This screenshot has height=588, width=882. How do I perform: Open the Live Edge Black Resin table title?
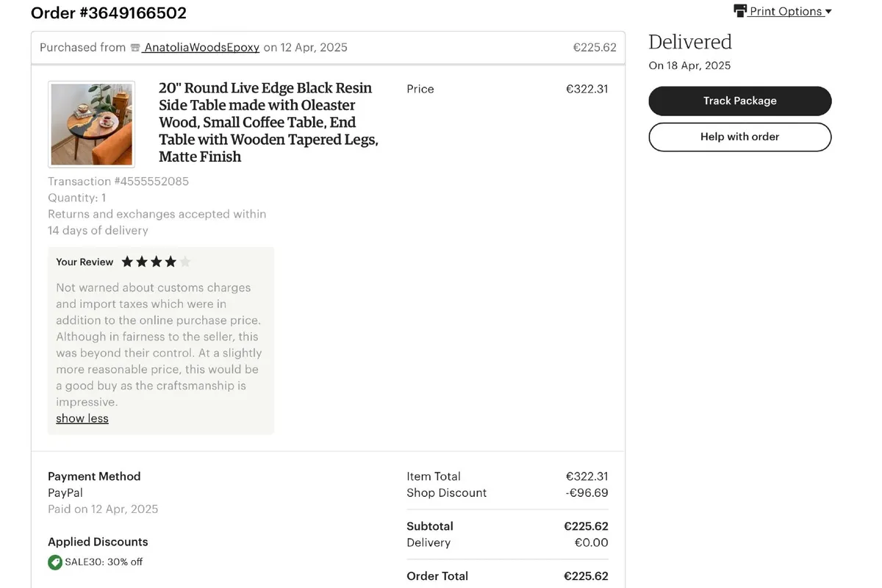pyautogui.click(x=269, y=122)
